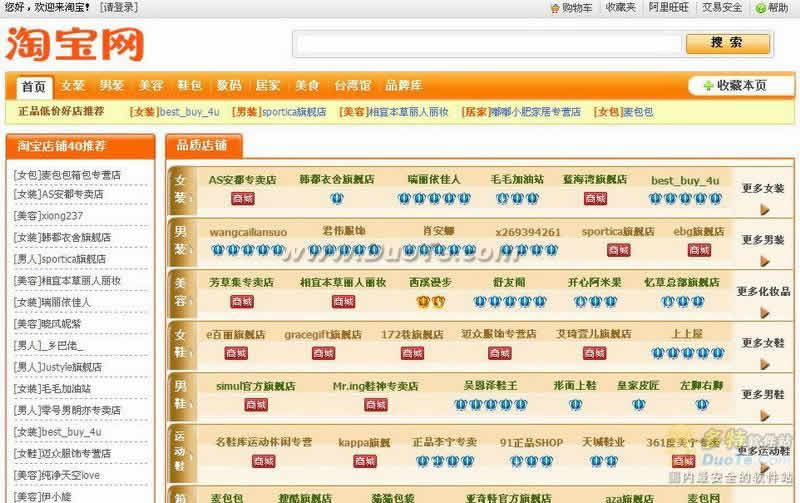Click gold crown rating under 西溪漫步
Screen dimensions: 800x503
pos(431,302)
